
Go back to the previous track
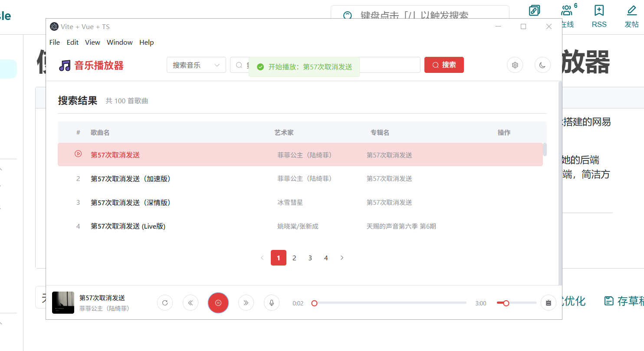tap(191, 303)
